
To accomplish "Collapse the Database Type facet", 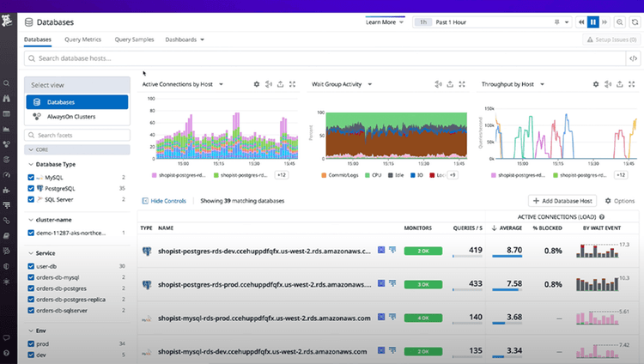I will [x=31, y=164].
